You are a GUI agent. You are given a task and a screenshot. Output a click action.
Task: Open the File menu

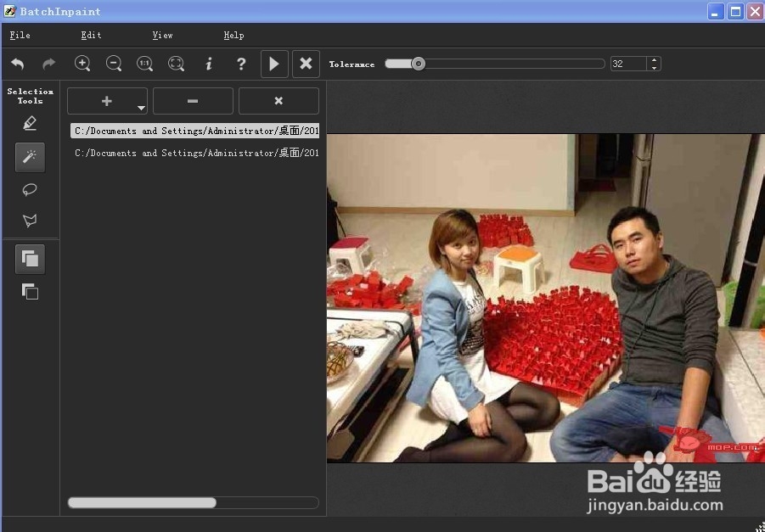click(x=20, y=35)
